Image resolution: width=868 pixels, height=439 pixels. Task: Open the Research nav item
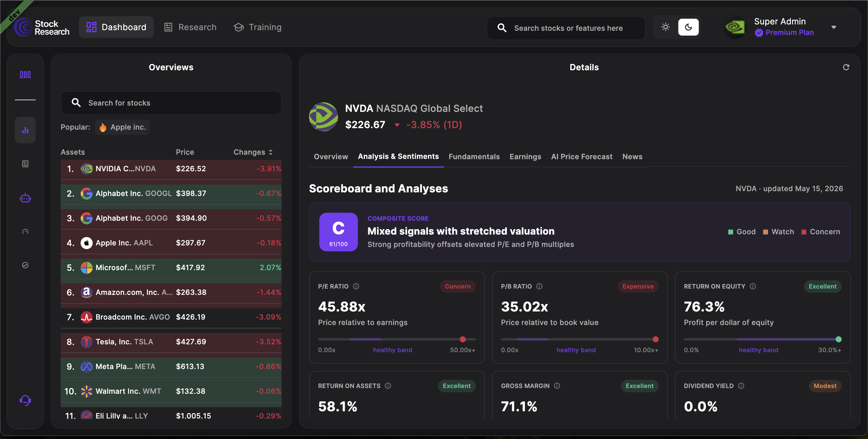[190, 27]
